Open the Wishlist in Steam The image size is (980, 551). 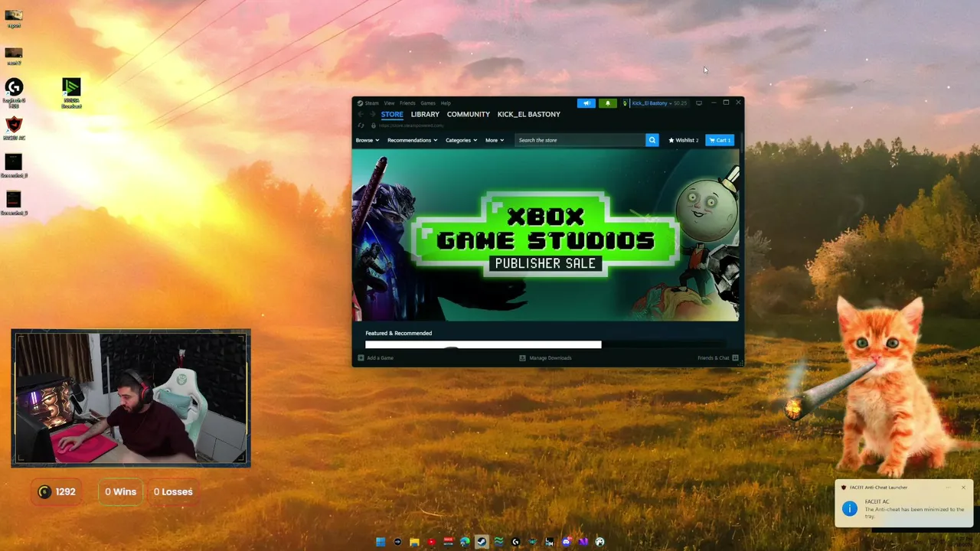point(683,140)
